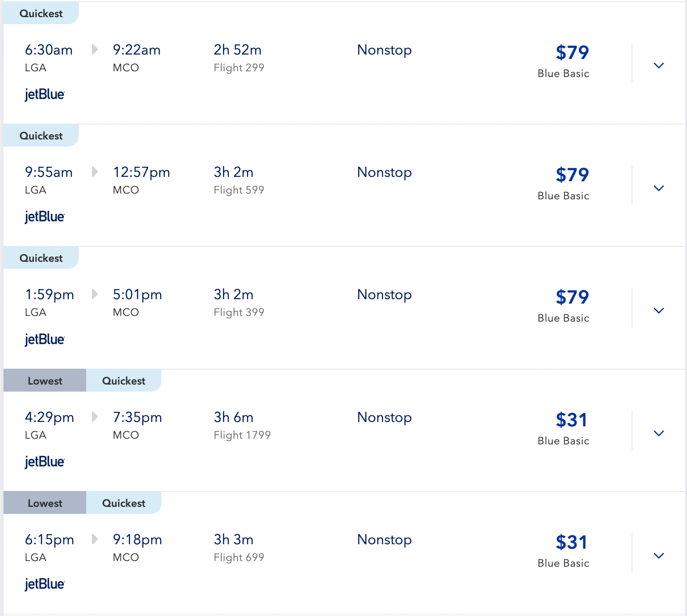Screen dimensions: 687x616
Task: Click the jetBlue logo on Flight 399
Action: (44, 339)
